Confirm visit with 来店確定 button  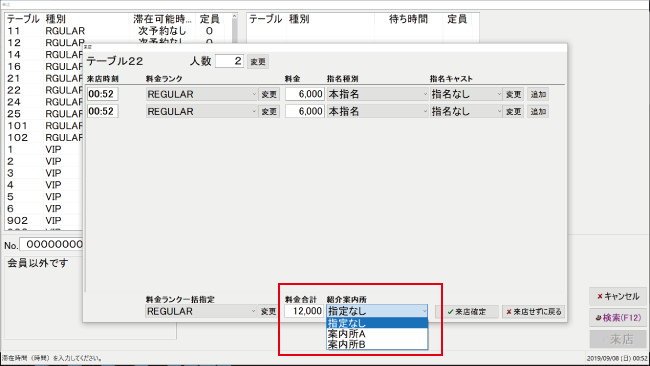(x=467, y=312)
